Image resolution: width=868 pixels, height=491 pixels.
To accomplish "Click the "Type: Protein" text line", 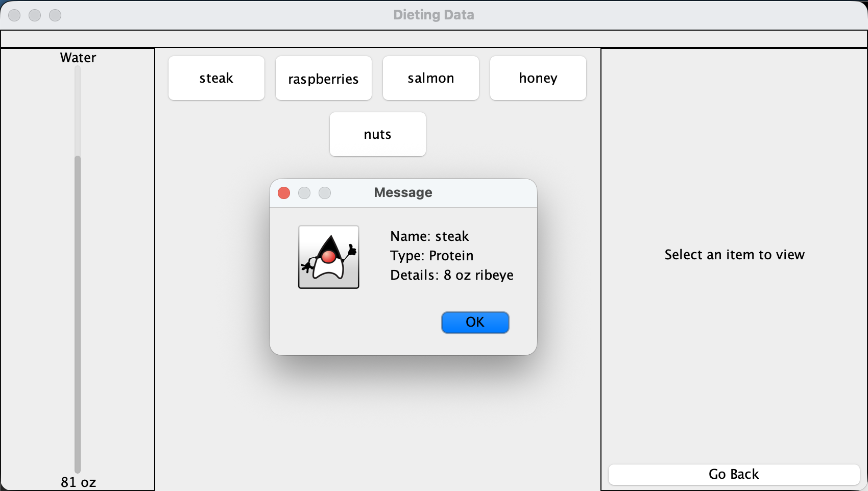I will (x=431, y=256).
